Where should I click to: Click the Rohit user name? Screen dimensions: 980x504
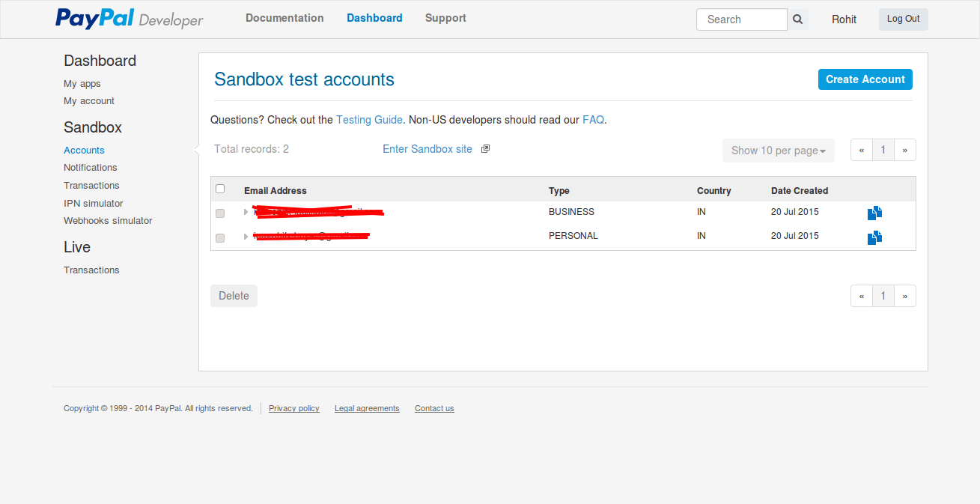[x=844, y=19]
